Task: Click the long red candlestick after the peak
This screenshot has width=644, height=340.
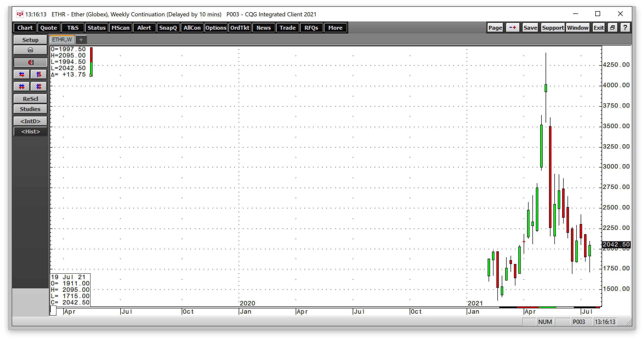Action: 550,177
